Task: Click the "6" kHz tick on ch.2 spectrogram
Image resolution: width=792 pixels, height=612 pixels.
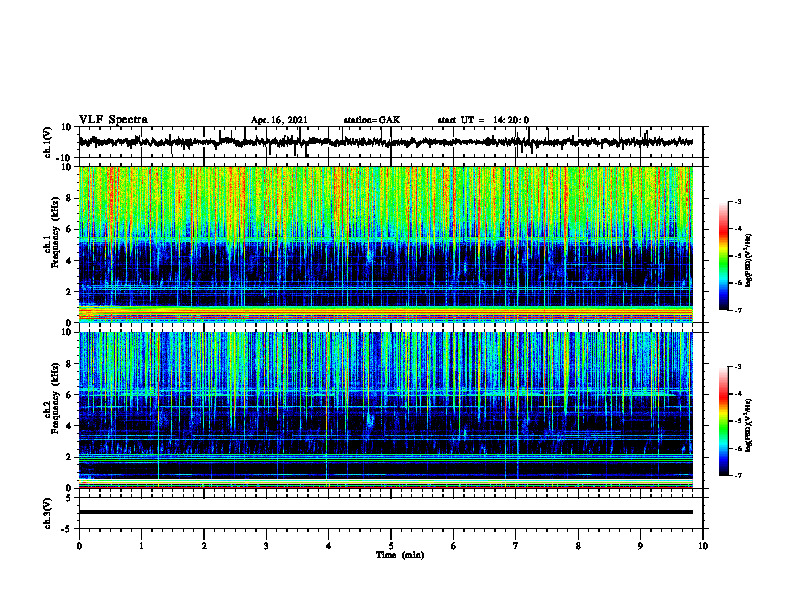Action: click(x=69, y=395)
